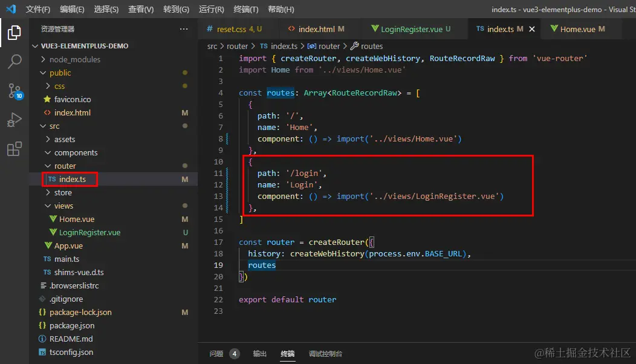This screenshot has height=364, width=636.
Task: Expand the css folder
Action: coord(48,86)
